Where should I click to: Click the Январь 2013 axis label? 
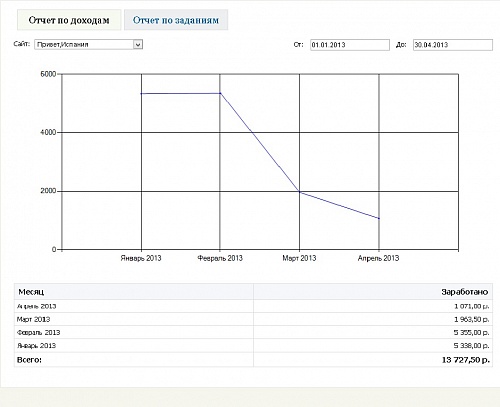(141, 258)
